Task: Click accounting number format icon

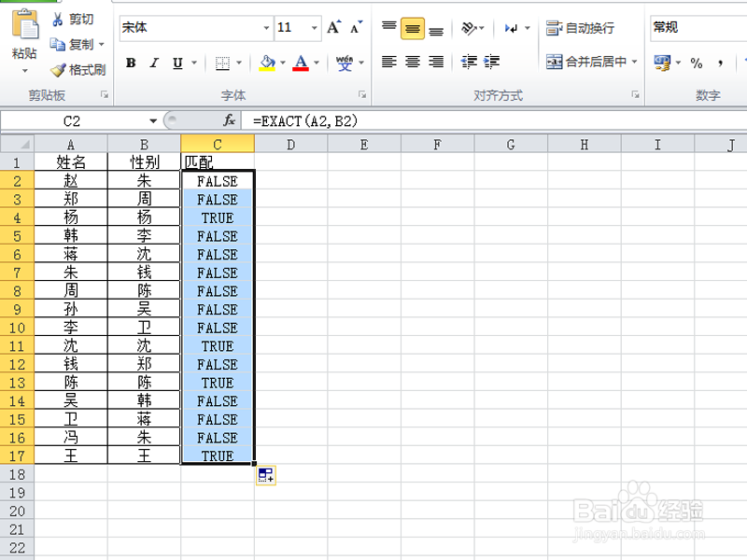Action: (x=662, y=63)
